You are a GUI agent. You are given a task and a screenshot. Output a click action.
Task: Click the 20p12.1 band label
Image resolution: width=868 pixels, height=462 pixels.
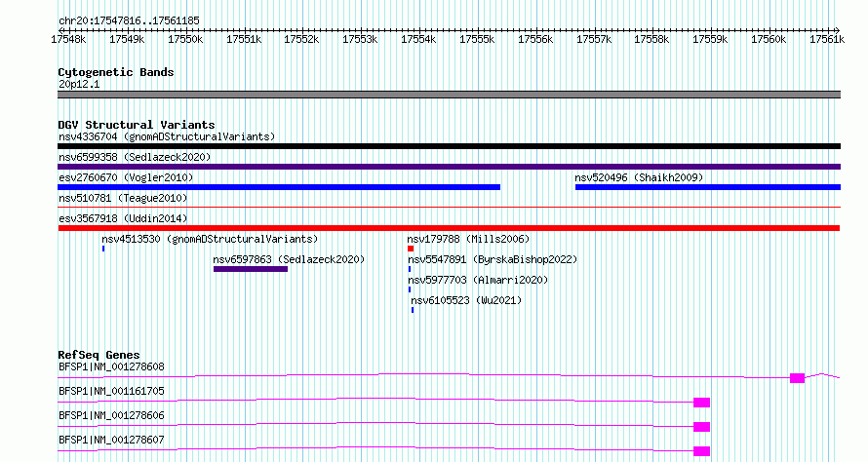coord(79,84)
